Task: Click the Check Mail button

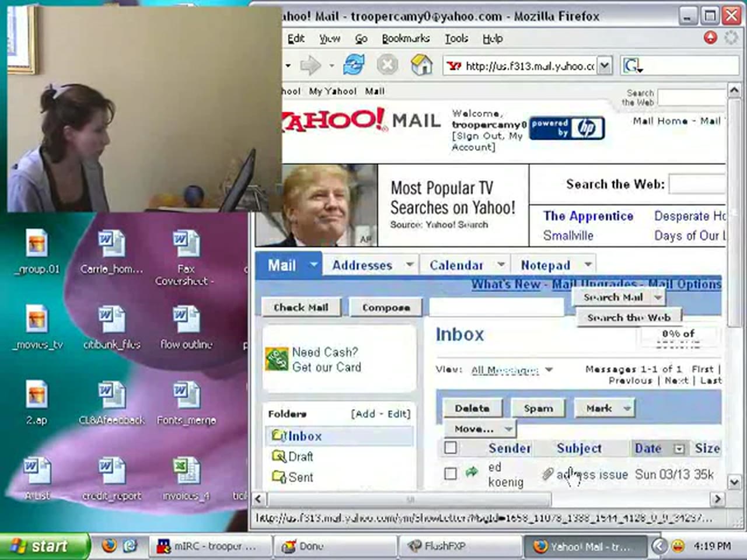Action: click(x=301, y=307)
